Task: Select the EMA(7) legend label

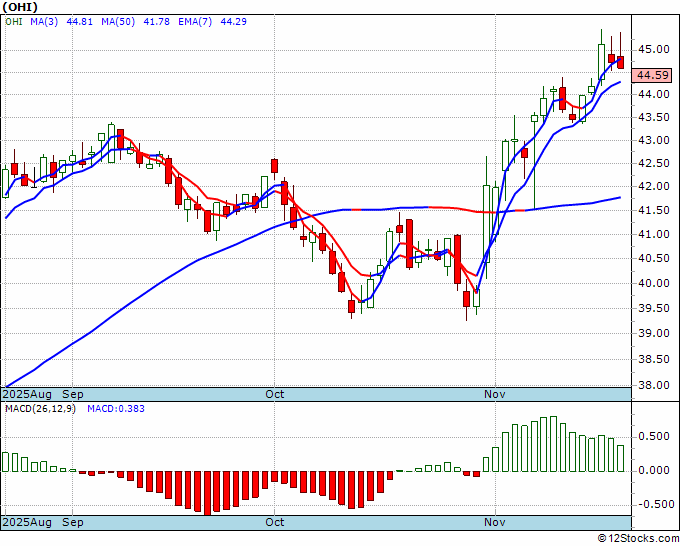Action: pos(195,21)
